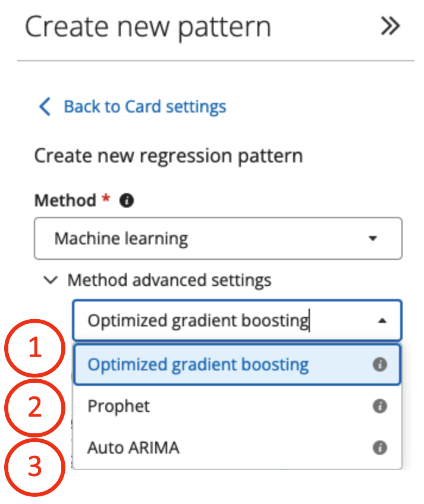The image size is (424, 504).
Task: Click the Method advanced settings label
Action: pos(169,280)
